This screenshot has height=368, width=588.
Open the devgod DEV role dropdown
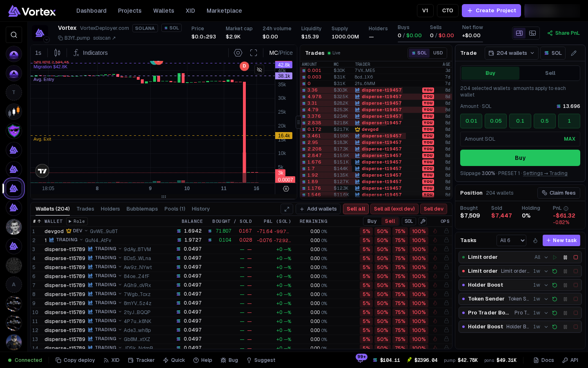point(77,231)
